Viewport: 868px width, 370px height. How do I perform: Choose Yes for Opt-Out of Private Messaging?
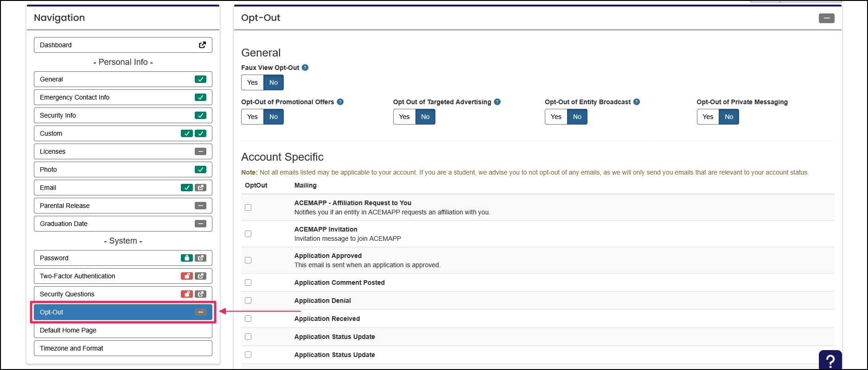(x=708, y=117)
